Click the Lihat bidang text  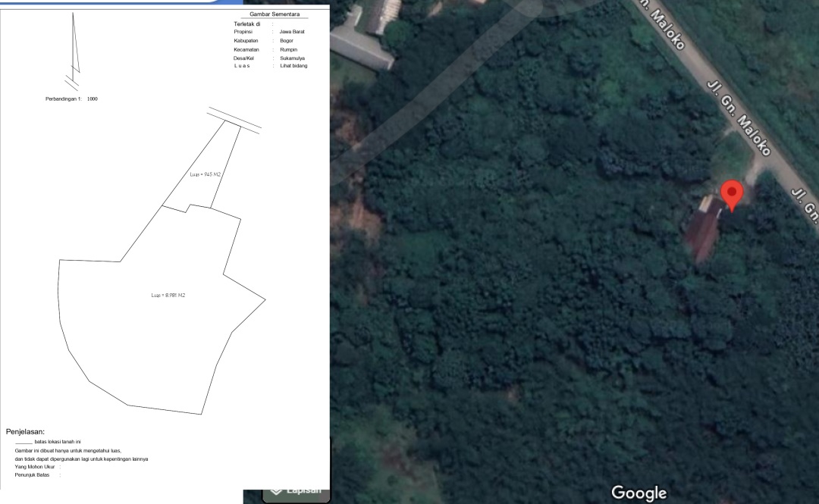[x=293, y=66]
